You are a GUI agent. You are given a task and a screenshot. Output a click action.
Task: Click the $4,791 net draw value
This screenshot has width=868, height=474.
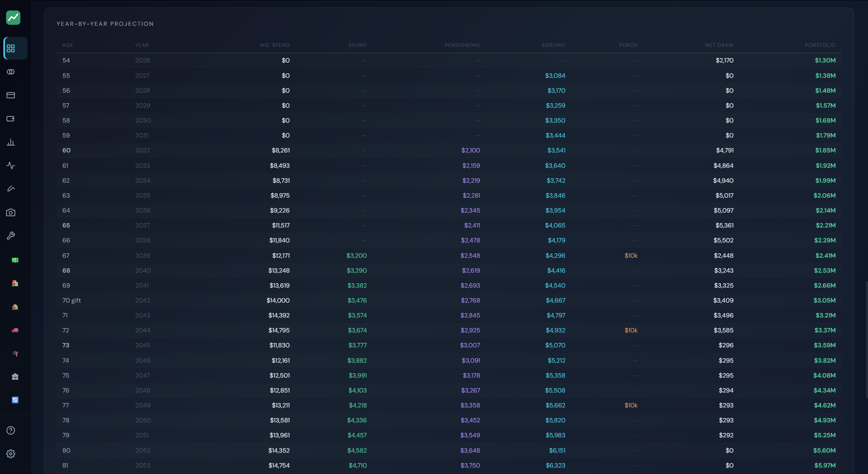[725, 150]
